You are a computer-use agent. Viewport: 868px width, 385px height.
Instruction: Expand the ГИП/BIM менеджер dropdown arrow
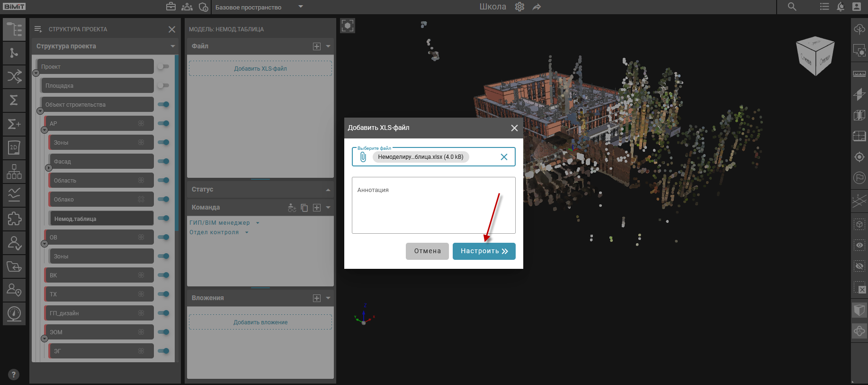tap(258, 223)
